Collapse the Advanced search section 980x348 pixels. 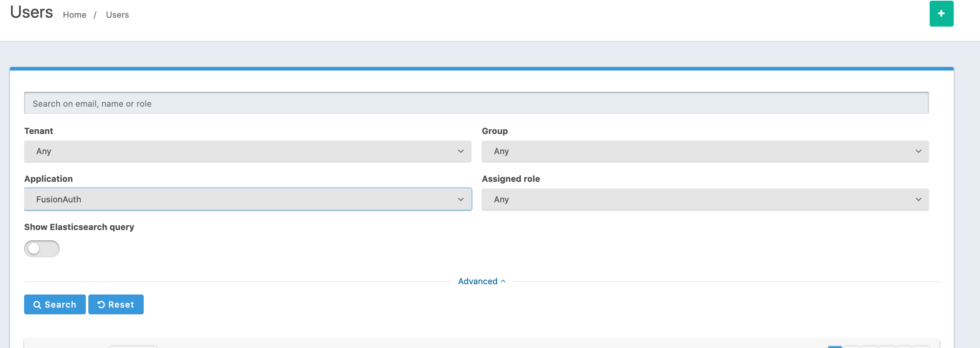(481, 281)
